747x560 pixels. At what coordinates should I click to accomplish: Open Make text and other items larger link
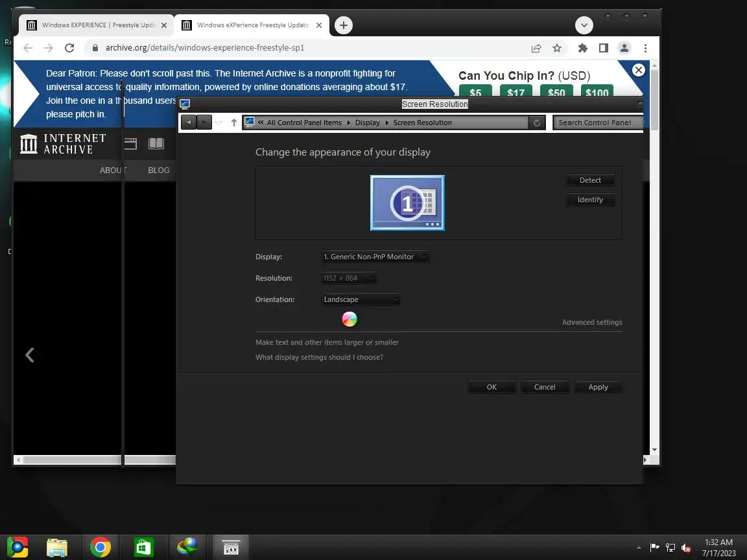[x=327, y=342]
